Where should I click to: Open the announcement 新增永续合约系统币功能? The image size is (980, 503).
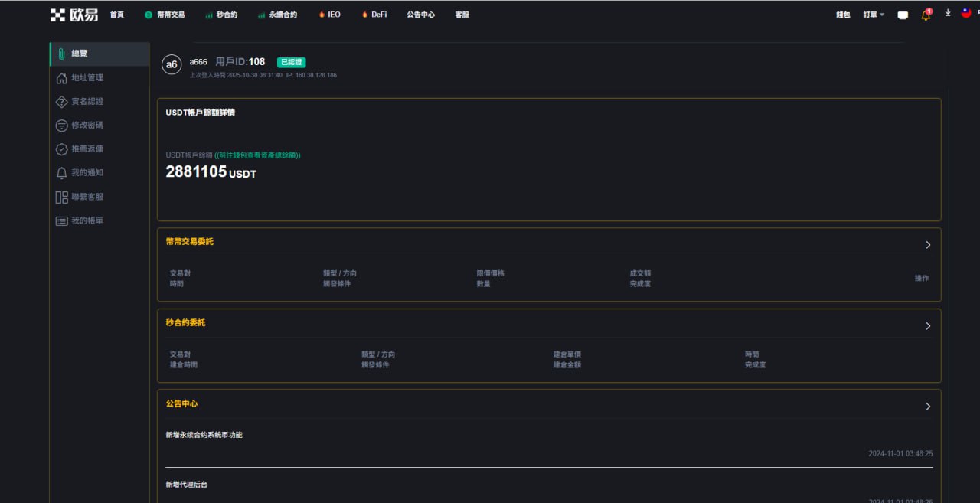pos(204,435)
